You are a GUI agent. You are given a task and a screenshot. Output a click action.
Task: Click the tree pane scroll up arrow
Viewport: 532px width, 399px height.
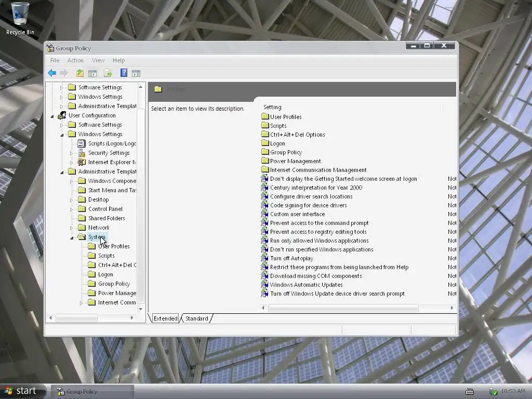(140, 87)
